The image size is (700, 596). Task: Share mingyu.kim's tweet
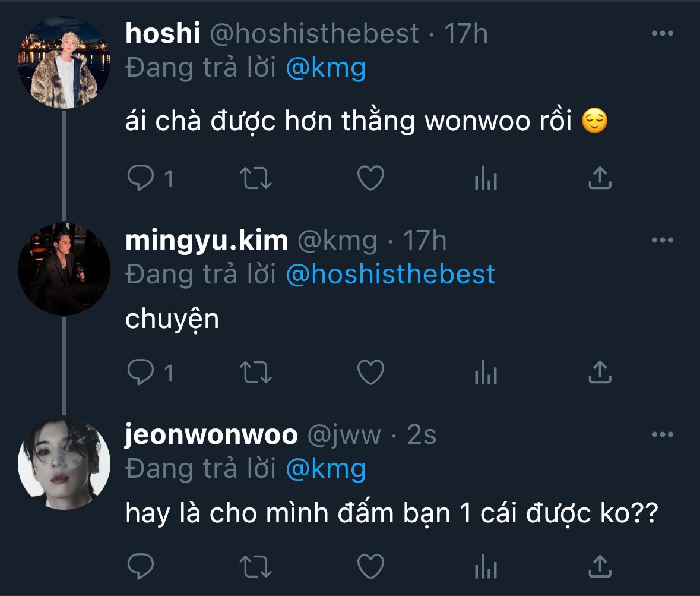tap(600, 373)
